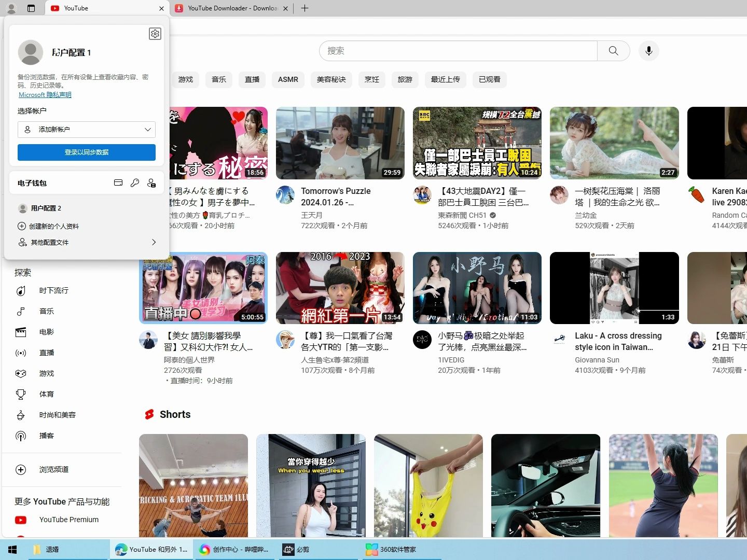Open the 2:27 一树梨花压海棠 thumbnail
The image size is (747, 560).
tap(614, 143)
